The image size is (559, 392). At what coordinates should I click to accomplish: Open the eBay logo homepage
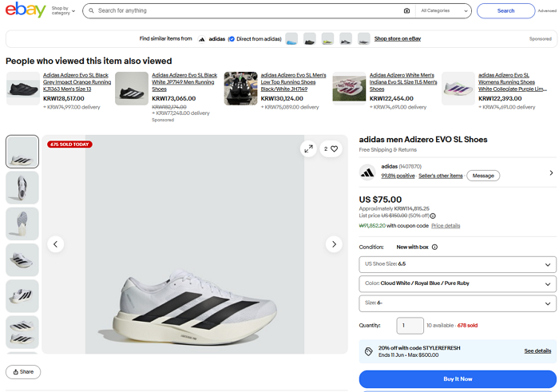(26, 10)
